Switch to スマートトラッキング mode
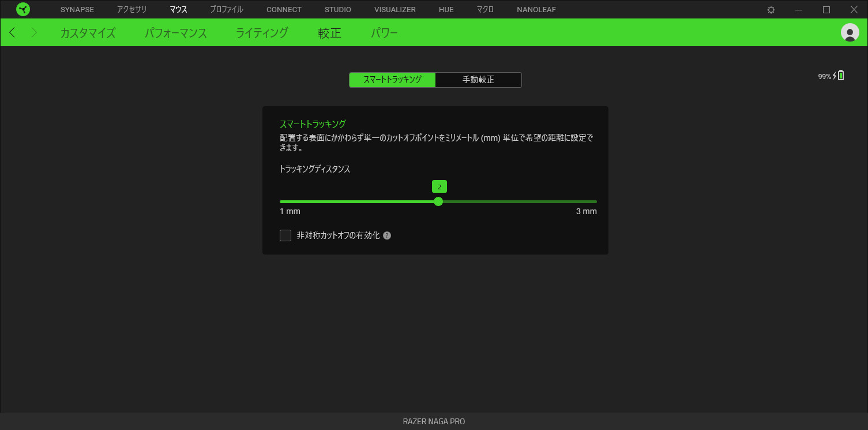868x430 pixels. 392,80
